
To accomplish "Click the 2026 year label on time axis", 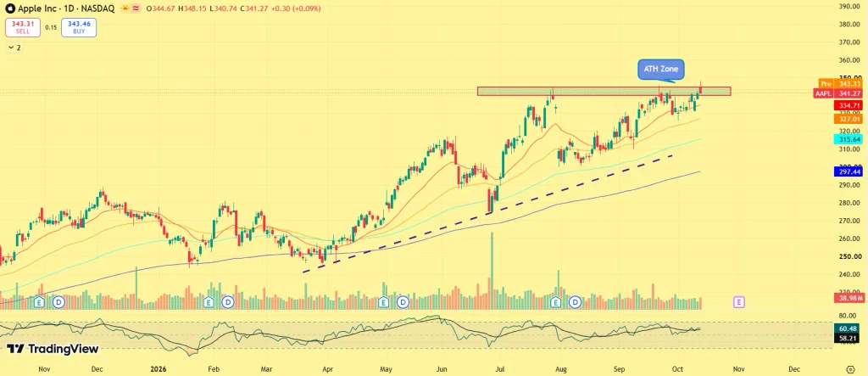I will point(158,369).
